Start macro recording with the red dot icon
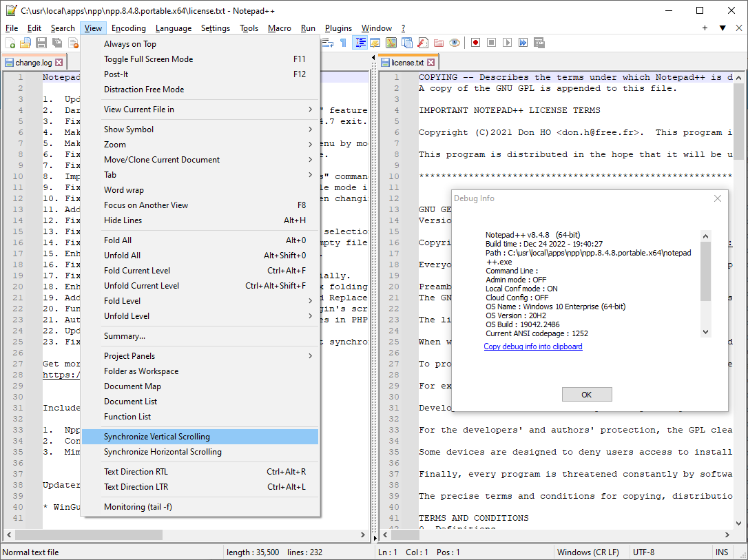748x560 pixels. 476,43
